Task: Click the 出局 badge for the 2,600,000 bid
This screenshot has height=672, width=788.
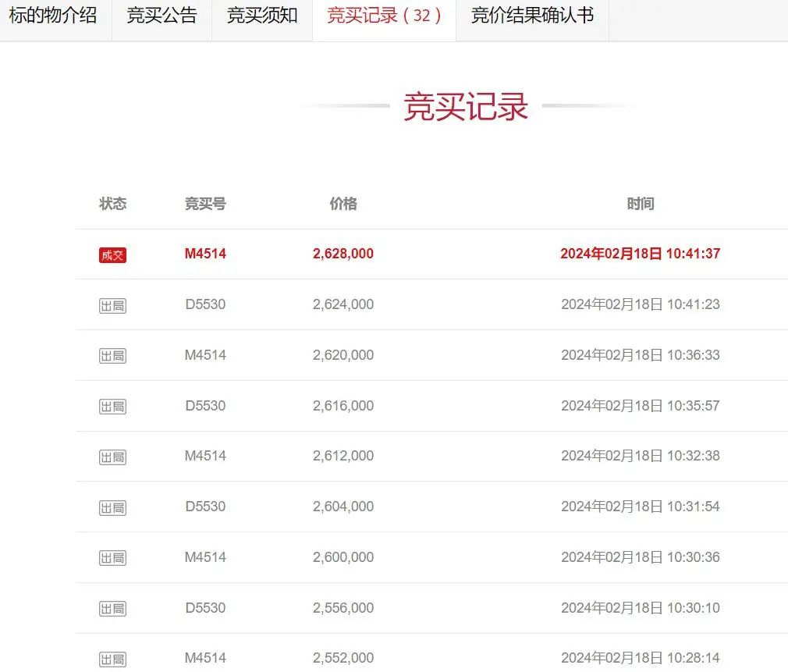Action: [112, 558]
